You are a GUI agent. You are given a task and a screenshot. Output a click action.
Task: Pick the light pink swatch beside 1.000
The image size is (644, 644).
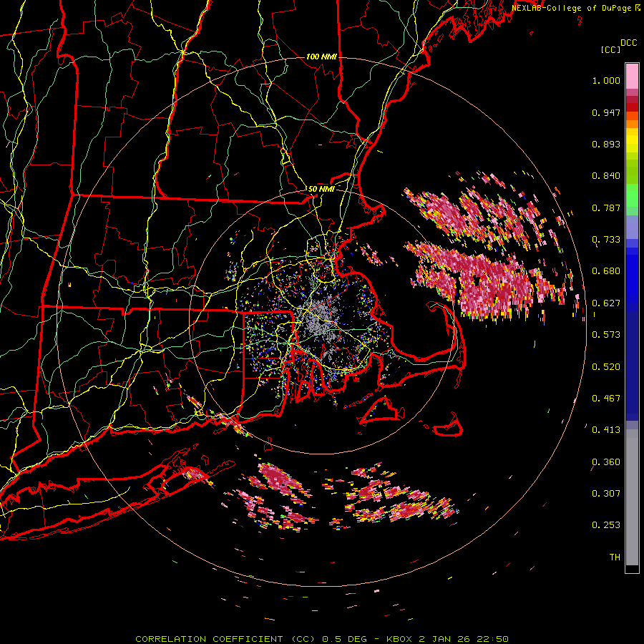632,77
